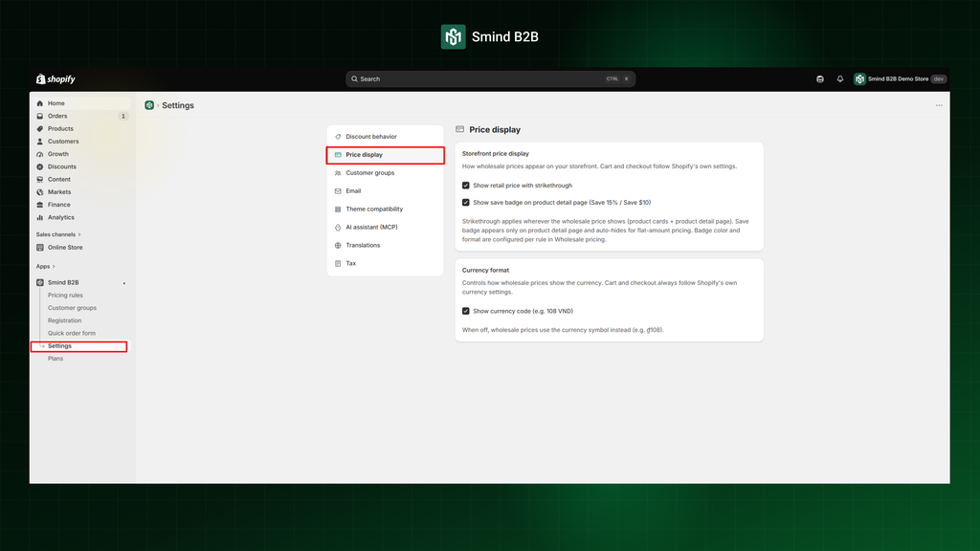Viewport: 980px width, 551px height.
Task: Open Pricing rules under Smind B2B
Action: pos(65,296)
